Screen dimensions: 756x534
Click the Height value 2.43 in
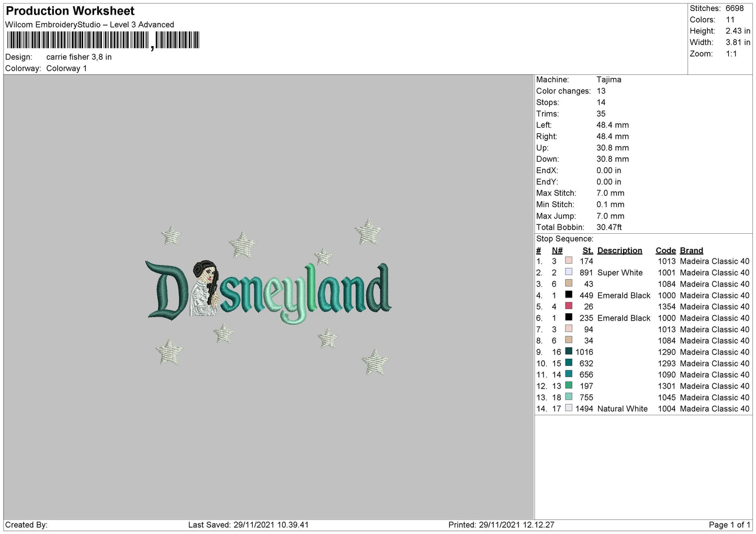point(738,31)
